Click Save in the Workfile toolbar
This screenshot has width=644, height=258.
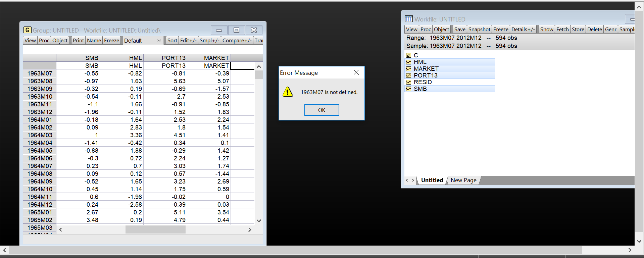(x=460, y=30)
